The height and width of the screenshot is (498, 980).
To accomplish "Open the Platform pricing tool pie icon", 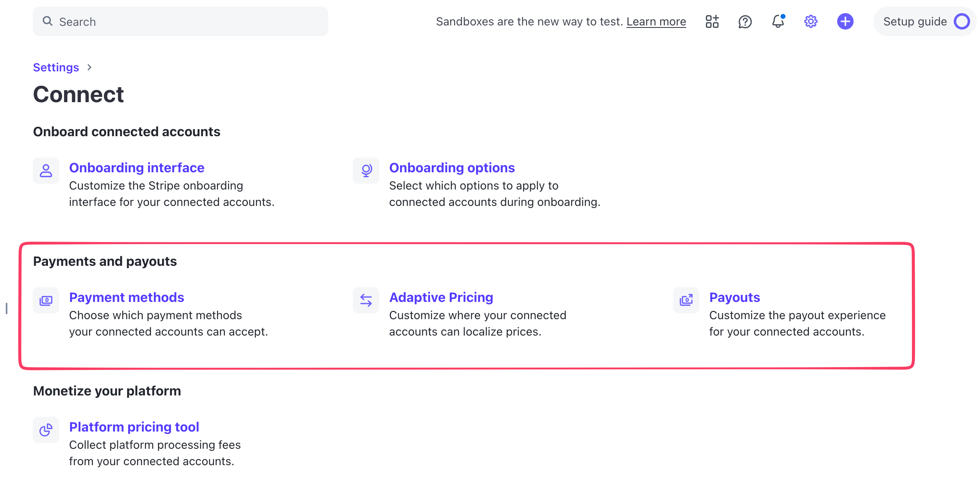I will pyautogui.click(x=46, y=429).
